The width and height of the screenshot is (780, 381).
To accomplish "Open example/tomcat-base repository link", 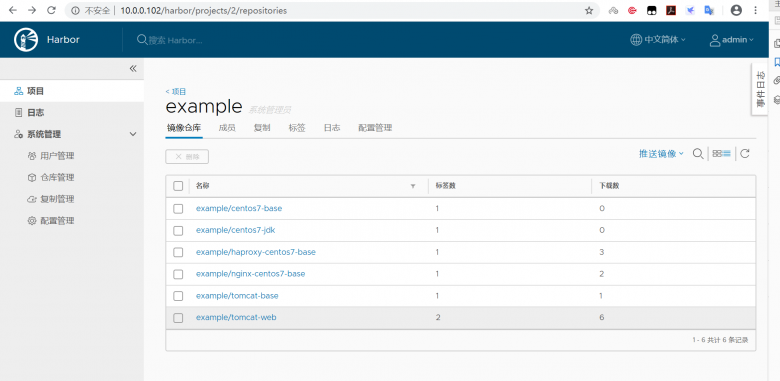I will pyautogui.click(x=237, y=296).
